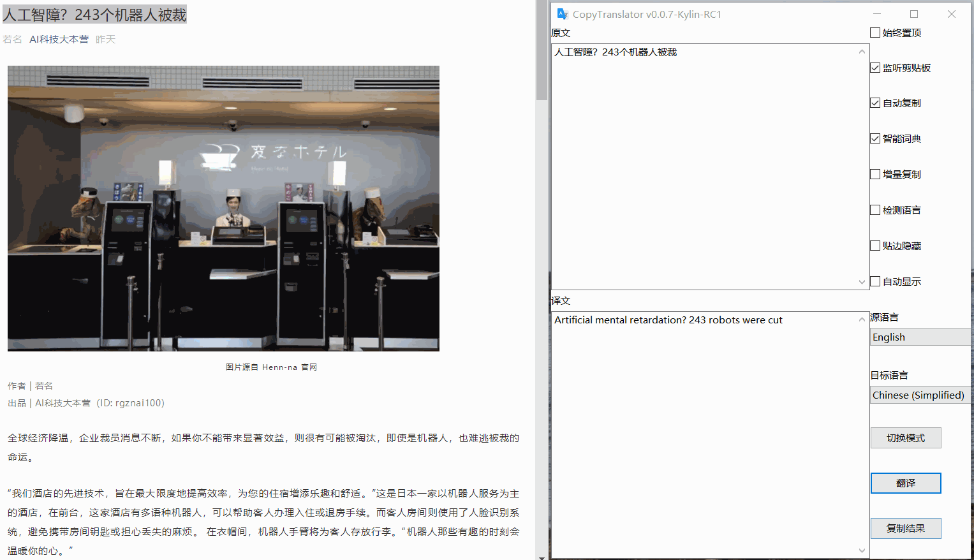Click the 复制结果 copy result button

pyautogui.click(x=906, y=528)
